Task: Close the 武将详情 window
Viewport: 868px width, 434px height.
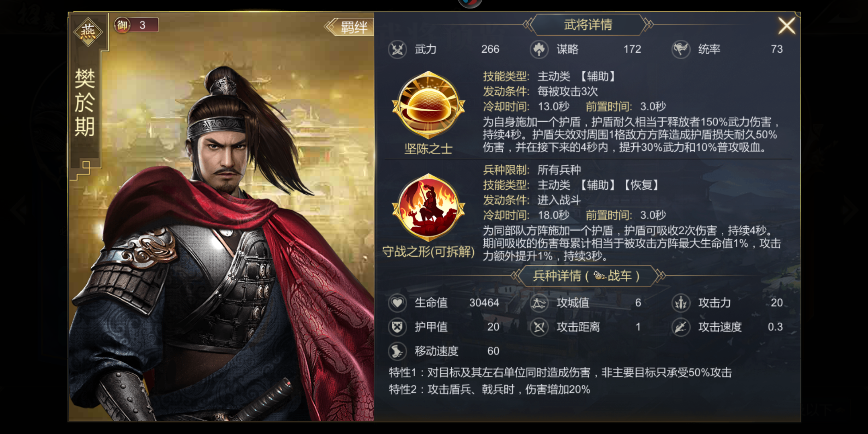Action: pos(786,26)
